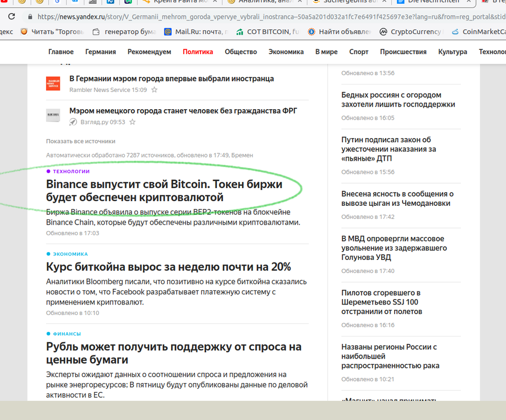
Task: Click the Взгляд.ру 09:53 source text
Action: pyautogui.click(x=103, y=122)
